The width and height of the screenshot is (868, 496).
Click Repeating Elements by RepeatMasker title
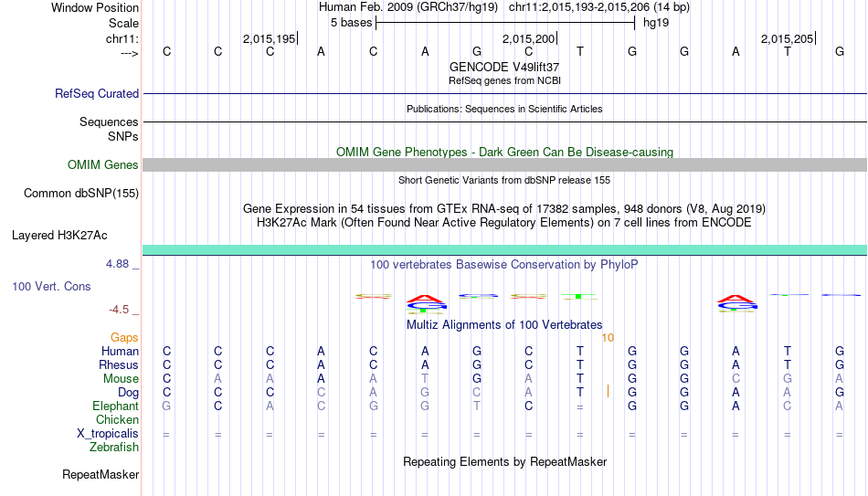(x=504, y=461)
